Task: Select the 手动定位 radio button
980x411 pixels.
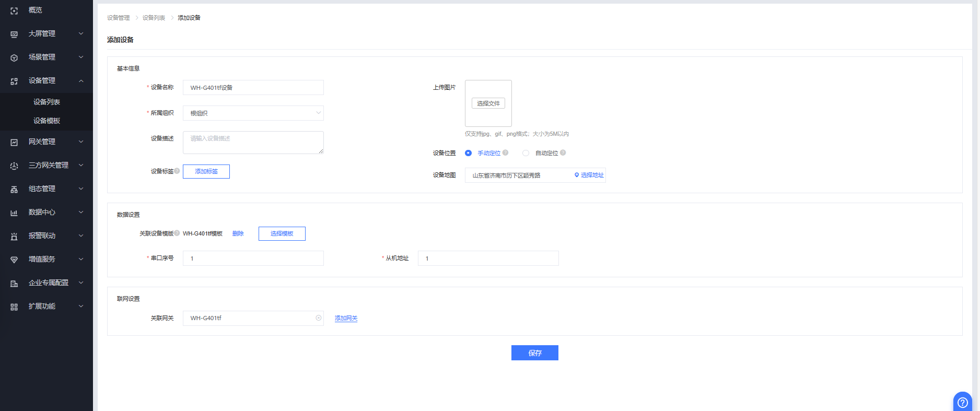Action: click(468, 153)
